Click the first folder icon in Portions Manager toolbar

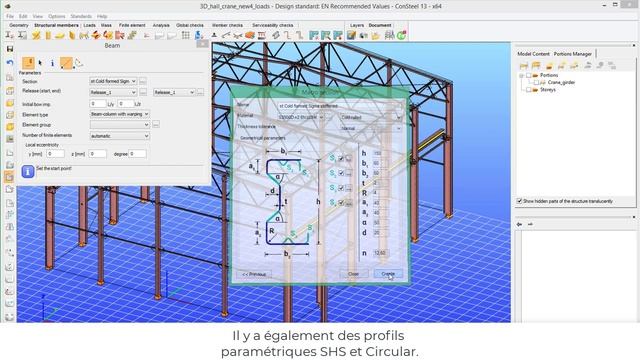tap(524, 65)
